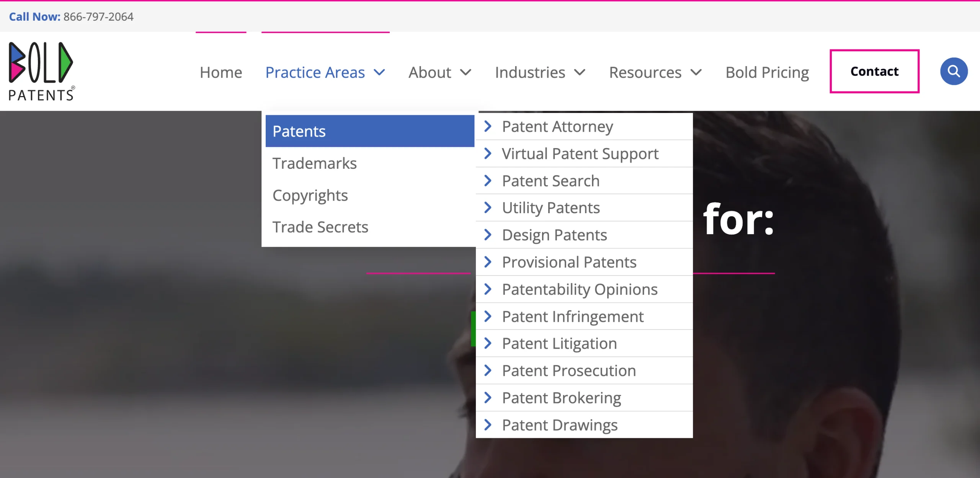Click the chevron icon beside Patent Drawings
The height and width of the screenshot is (478, 980).
click(488, 425)
